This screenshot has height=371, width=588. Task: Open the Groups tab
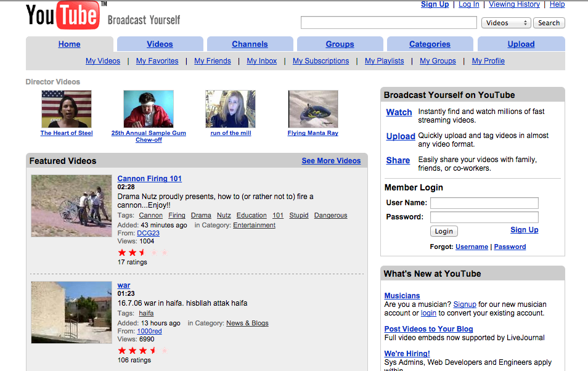[340, 44]
